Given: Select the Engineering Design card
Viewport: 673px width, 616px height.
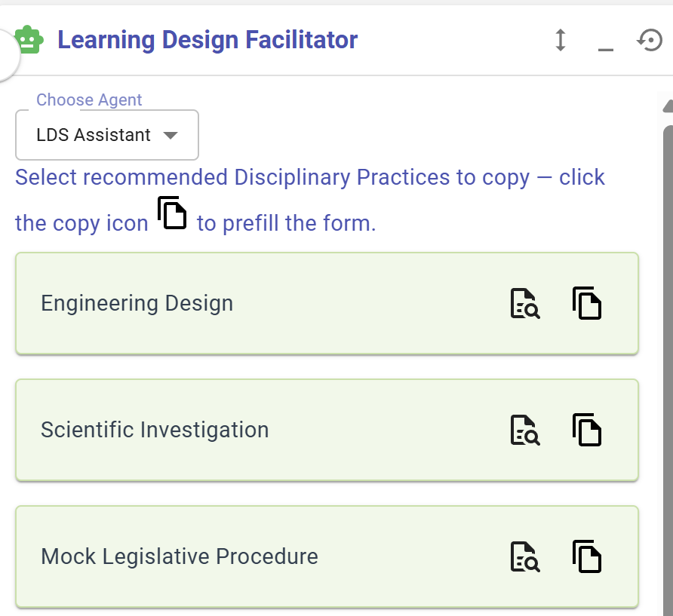Looking at the screenshot, I should click(x=327, y=303).
